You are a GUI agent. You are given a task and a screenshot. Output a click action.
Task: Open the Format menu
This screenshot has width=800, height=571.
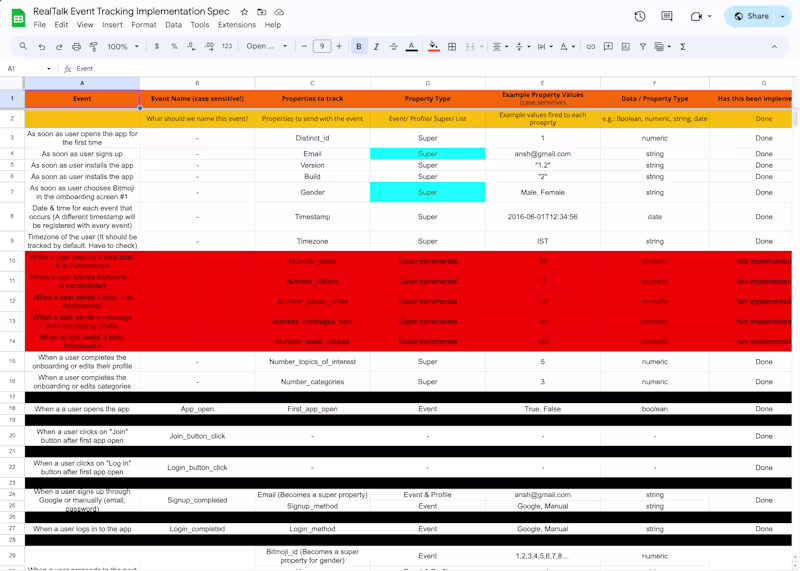coord(144,24)
